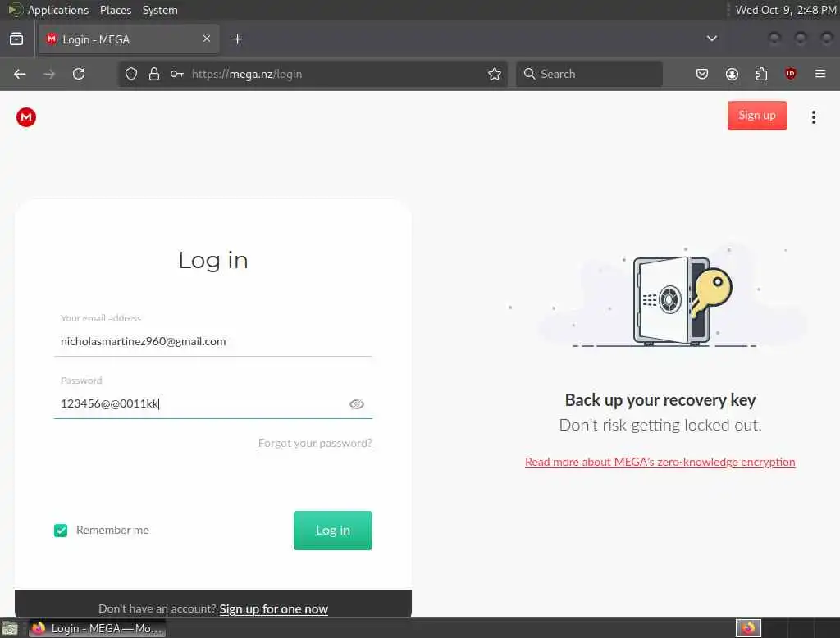Click the show desktop icon in bottom panel

click(x=10, y=628)
